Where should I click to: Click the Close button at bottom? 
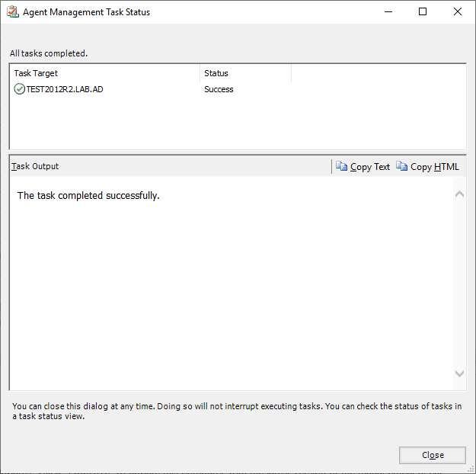[x=433, y=455]
